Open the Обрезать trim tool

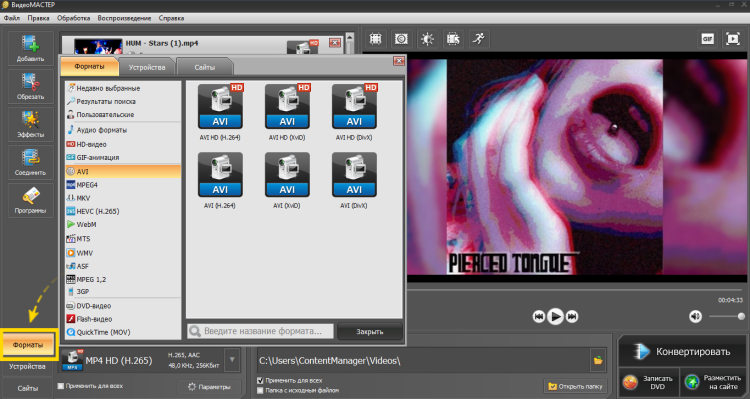pyautogui.click(x=30, y=86)
